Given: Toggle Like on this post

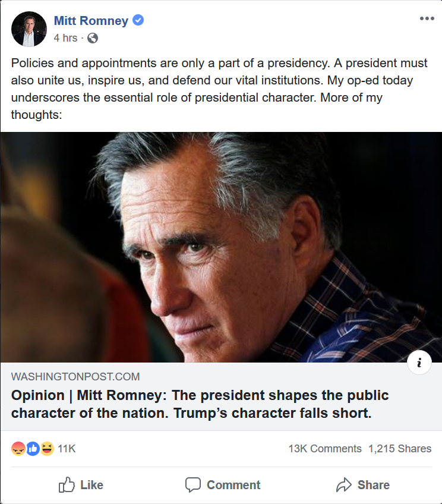Looking at the screenshot, I should (81, 485).
